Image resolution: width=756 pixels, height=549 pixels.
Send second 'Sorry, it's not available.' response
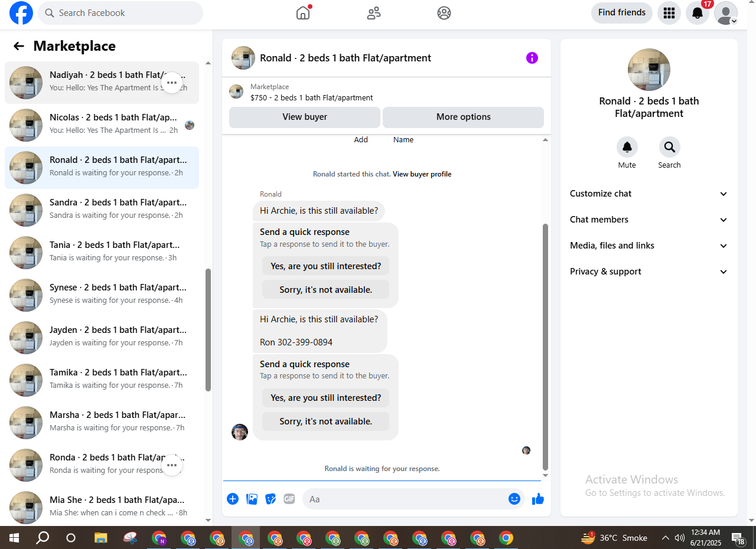coord(325,421)
